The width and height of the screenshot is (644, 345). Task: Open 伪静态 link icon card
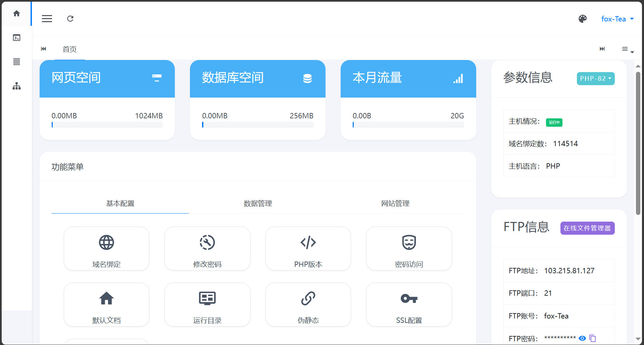pos(308,304)
